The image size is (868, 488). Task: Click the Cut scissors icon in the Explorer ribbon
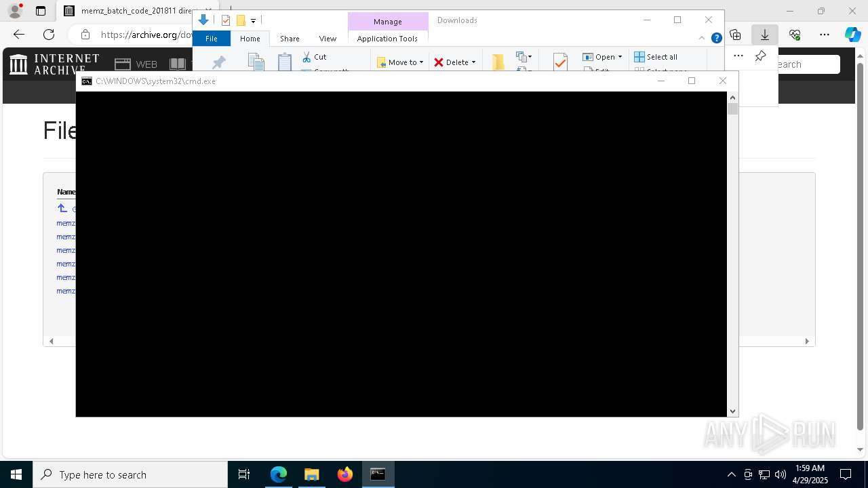point(307,57)
